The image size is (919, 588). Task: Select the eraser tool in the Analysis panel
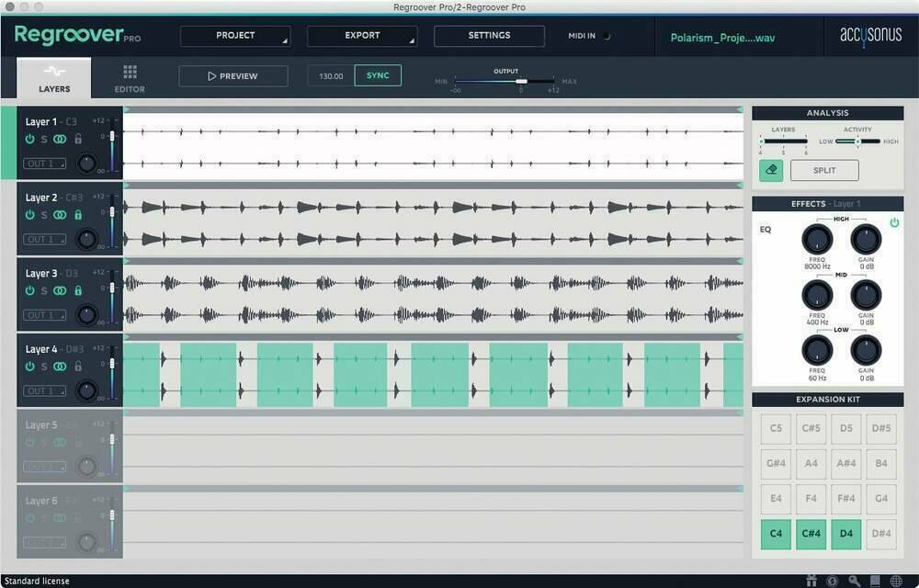770,170
